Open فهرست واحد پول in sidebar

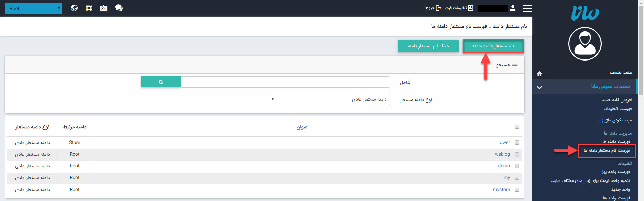coord(615,172)
